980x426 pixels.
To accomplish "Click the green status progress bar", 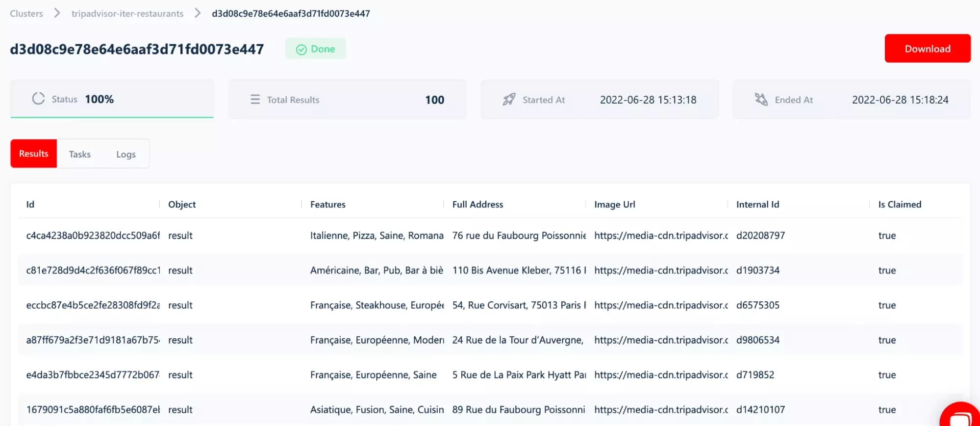I will point(112,117).
